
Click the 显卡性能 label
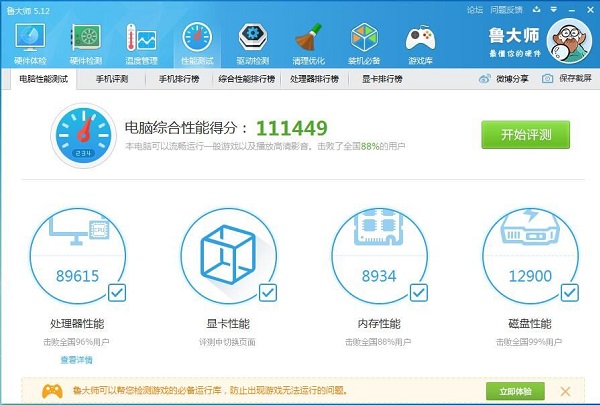click(228, 324)
